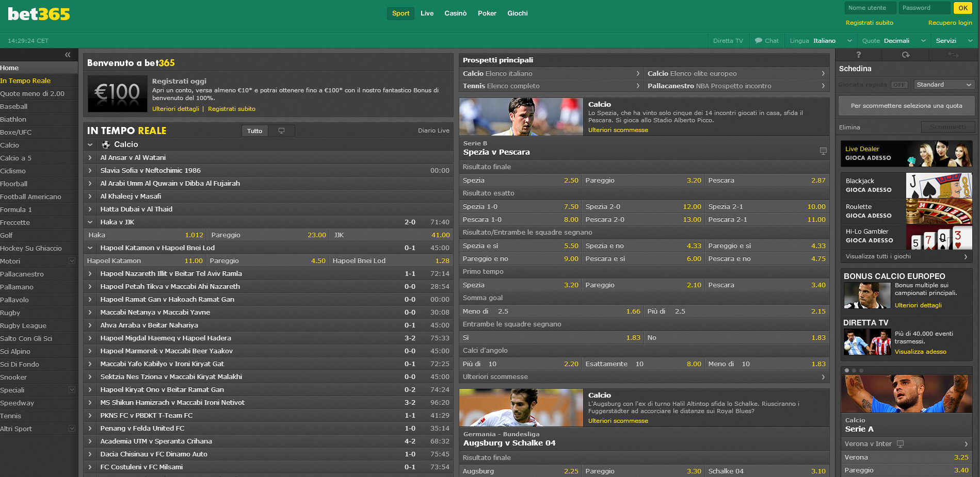The width and height of the screenshot is (980, 477).
Task: Select the first carousel dot above Serie A
Action: click(x=847, y=370)
